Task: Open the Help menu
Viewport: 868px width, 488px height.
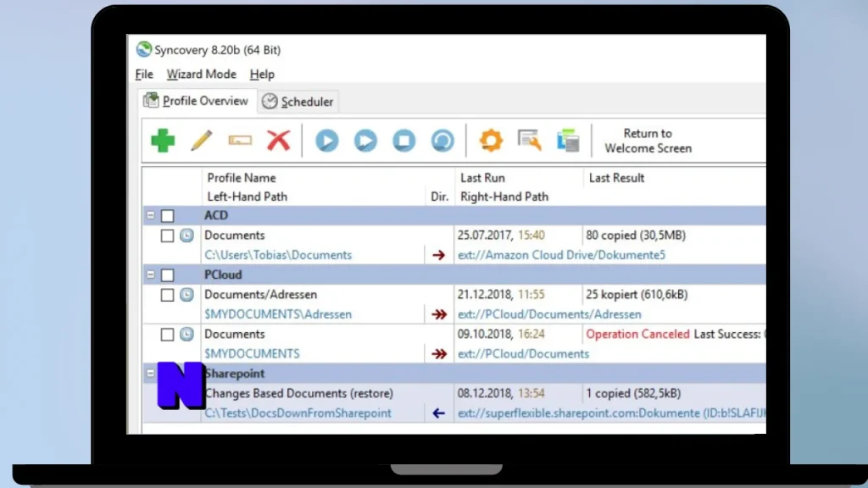Action: coord(262,75)
